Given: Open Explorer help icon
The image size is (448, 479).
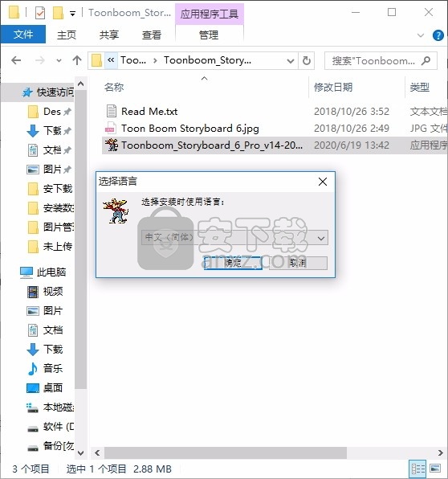Looking at the screenshot, I should pyautogui.click(x=438, y=35).
